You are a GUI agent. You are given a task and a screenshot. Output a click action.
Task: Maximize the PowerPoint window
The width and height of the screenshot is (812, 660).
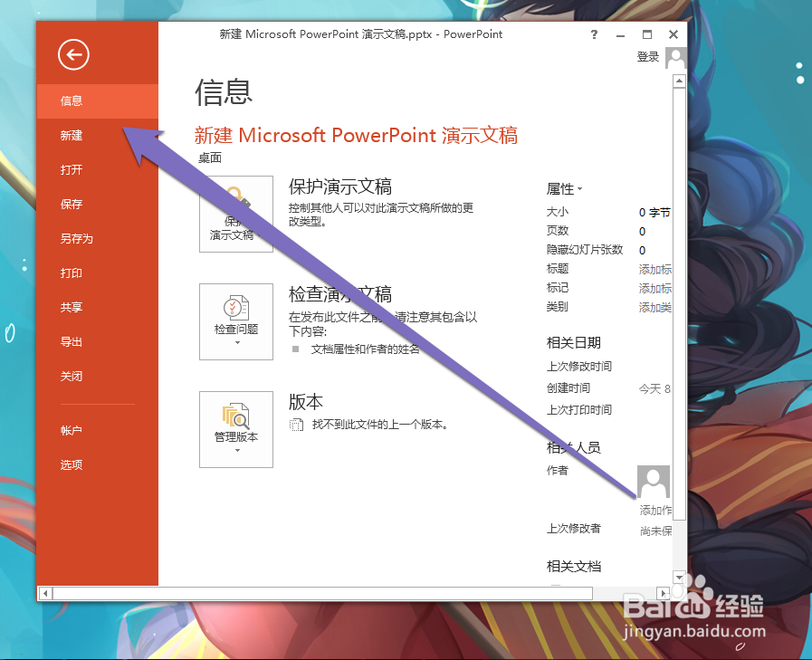[x=647, y=34]
